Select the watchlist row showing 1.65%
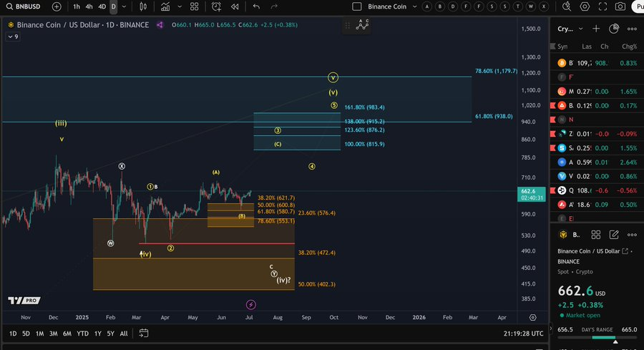Image resolution: width=644 pixels, height=350 pixels. coord(597,91)
